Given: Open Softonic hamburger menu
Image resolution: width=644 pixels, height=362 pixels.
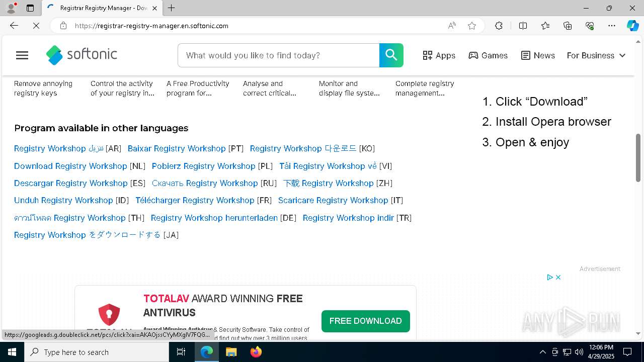Looking at the screenshot, I should click(x=22, y=55).
